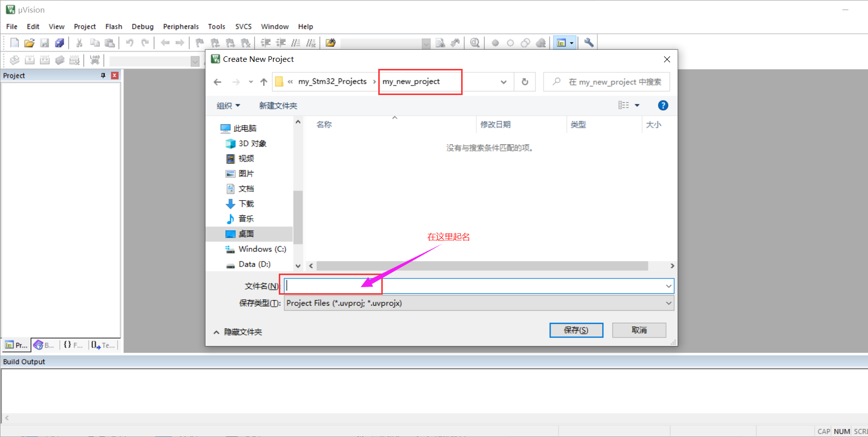Click the Copy toolbar icon
Viewport: 868px width, 437px height.
(94, 43)
